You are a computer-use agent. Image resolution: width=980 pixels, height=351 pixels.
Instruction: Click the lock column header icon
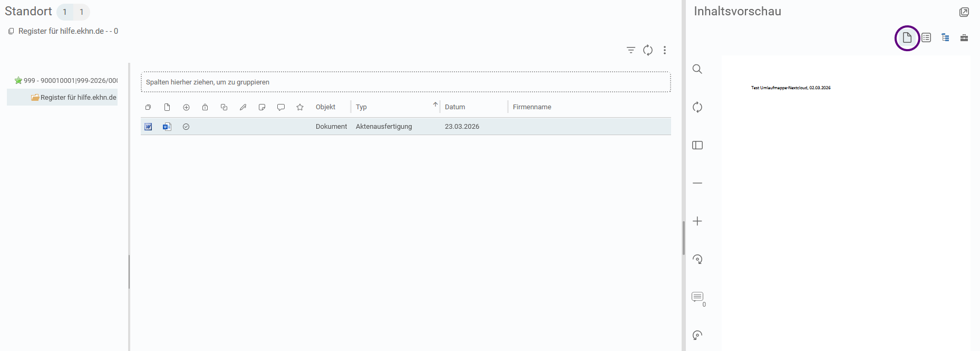click(x=205, y=107)
